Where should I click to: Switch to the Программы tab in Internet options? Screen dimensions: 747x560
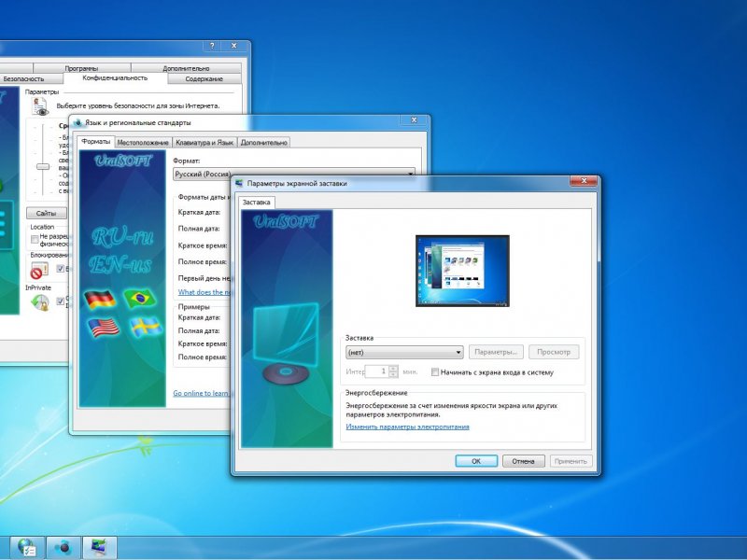[x=81, y=68]
